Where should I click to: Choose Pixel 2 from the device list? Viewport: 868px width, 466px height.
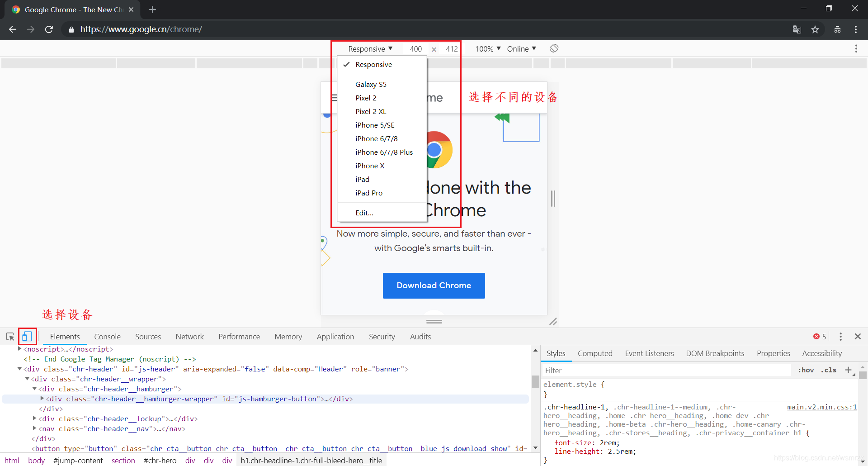(382, 98)
